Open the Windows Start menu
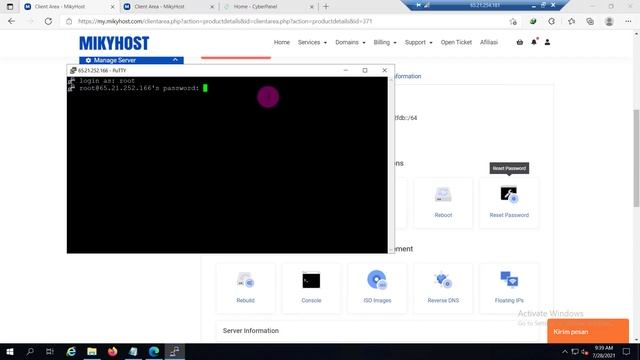Viewport: 640px width, 360px height. point(10,351)
